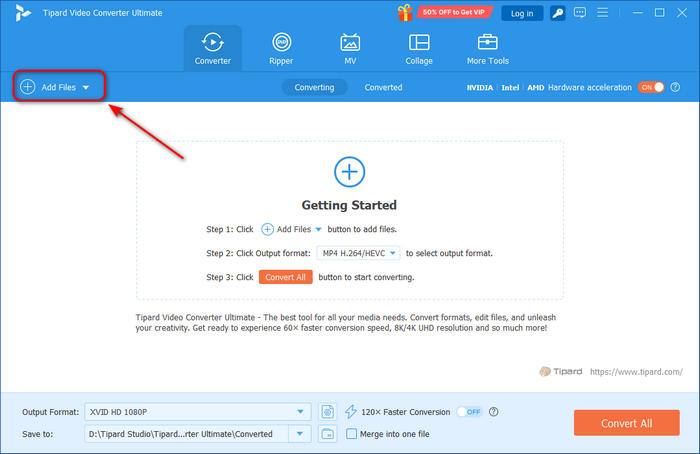Select the Collage label in top navigation
Screen dimensions: 700x454
(419, 61)
